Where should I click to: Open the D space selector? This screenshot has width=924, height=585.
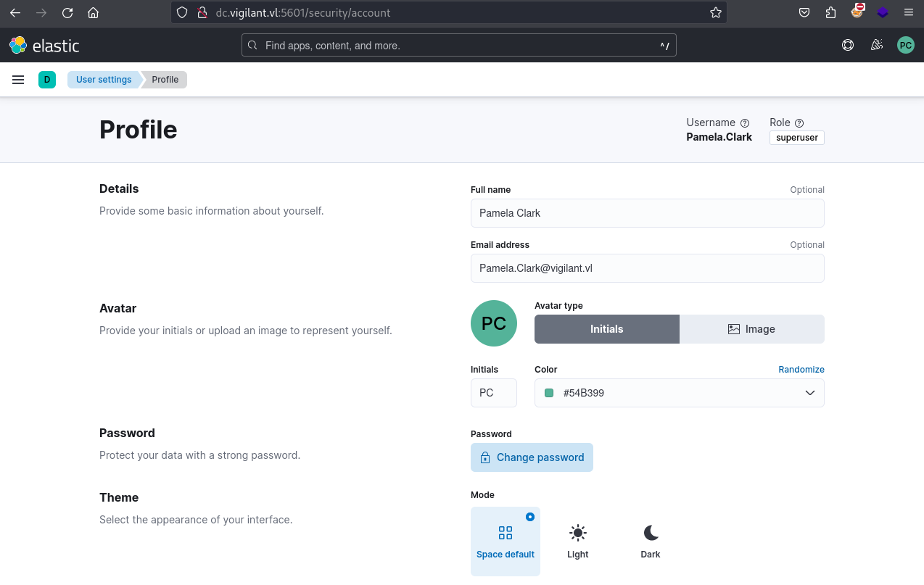[47, 80]
